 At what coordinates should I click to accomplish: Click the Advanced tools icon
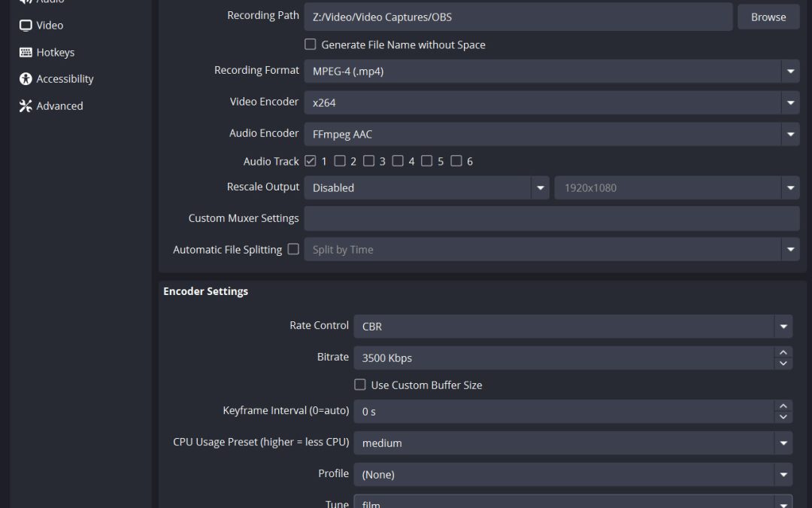pos(26,106)
